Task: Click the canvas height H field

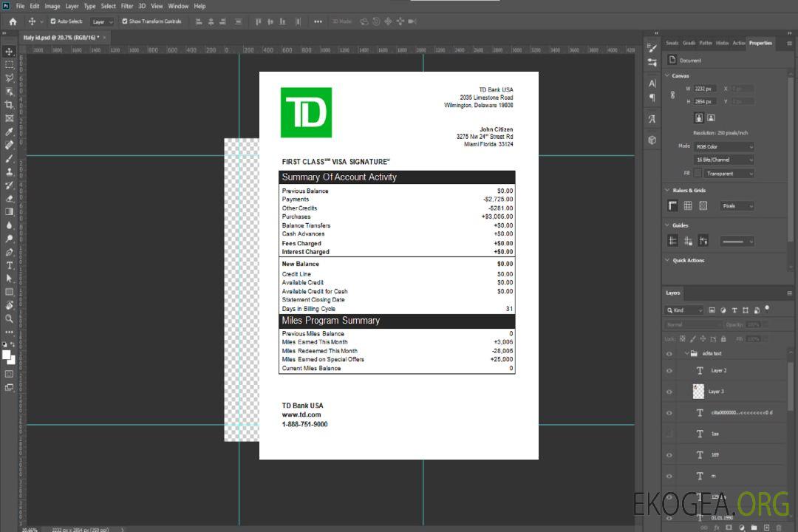Action: coord(705,102)
